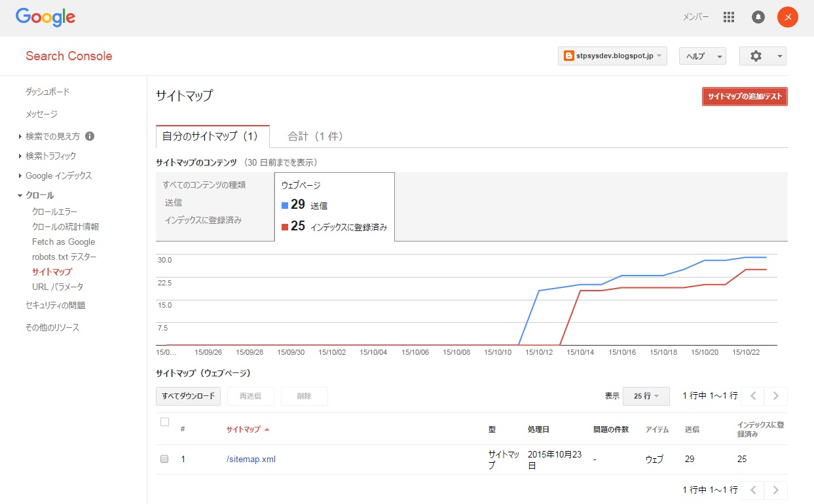
Task: Click the Search Console title link
Action: click(69, 56)
